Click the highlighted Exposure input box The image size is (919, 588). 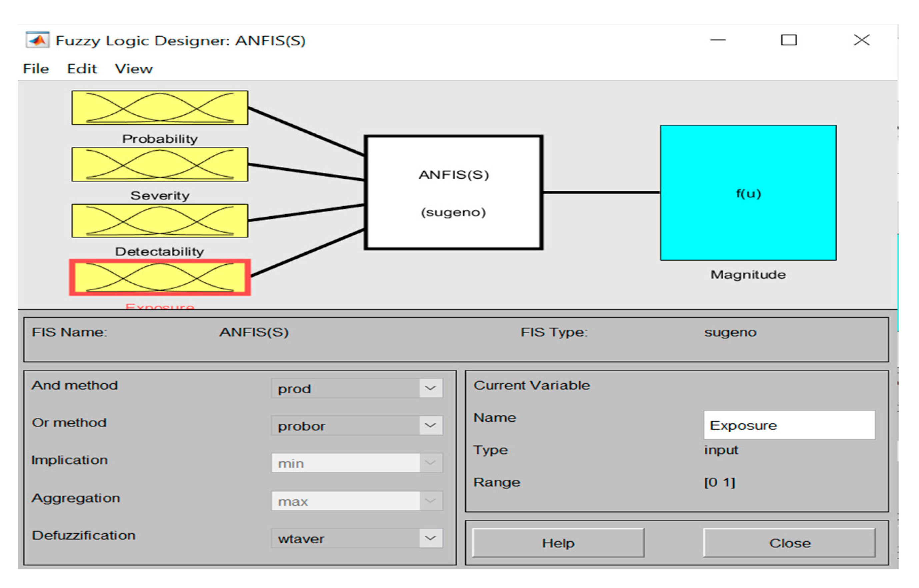(x=160, y=278)
